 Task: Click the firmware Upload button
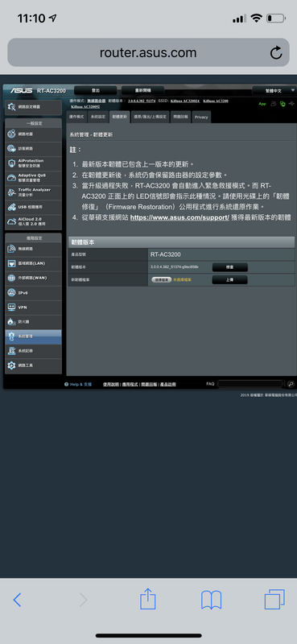pyautogui.click(x=229, y=279)
